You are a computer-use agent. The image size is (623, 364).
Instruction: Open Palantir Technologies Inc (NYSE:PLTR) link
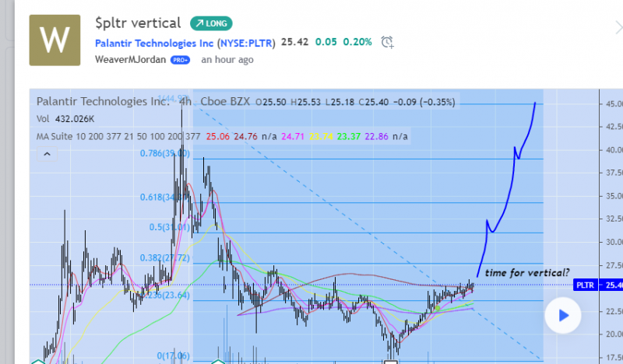click(x=185, y=42)
